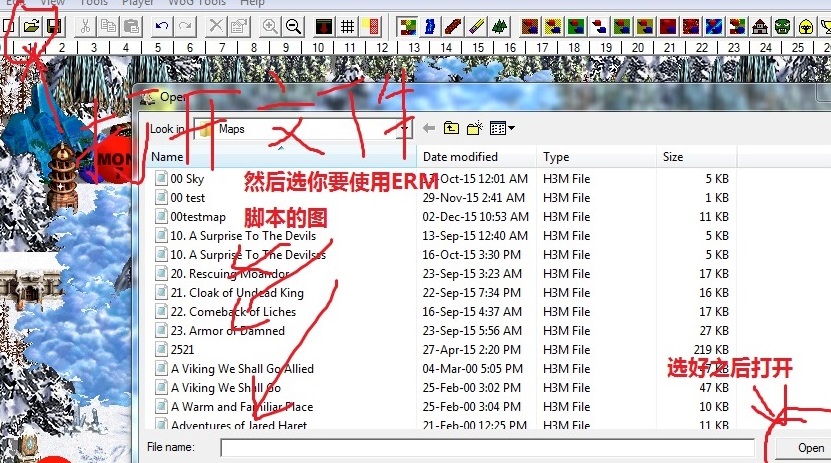Click the Paste clipboard icon
831x463 pixels.
[x=131, y=26]
